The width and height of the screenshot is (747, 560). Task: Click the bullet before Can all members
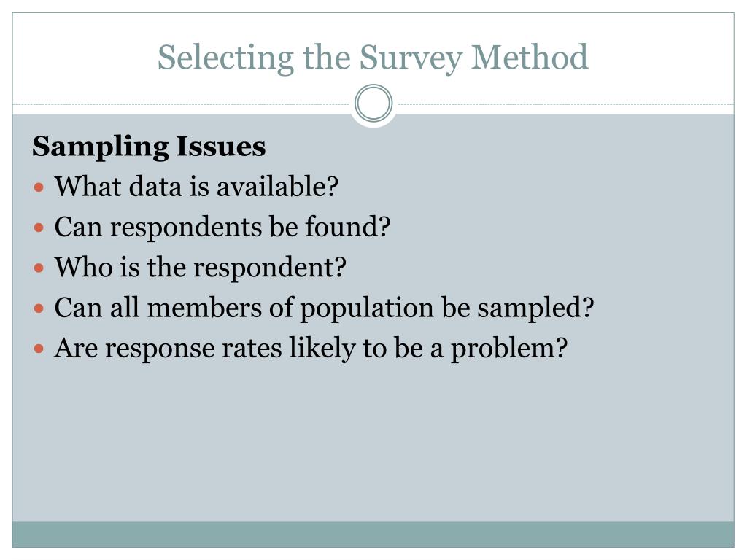tap(39, 308)
